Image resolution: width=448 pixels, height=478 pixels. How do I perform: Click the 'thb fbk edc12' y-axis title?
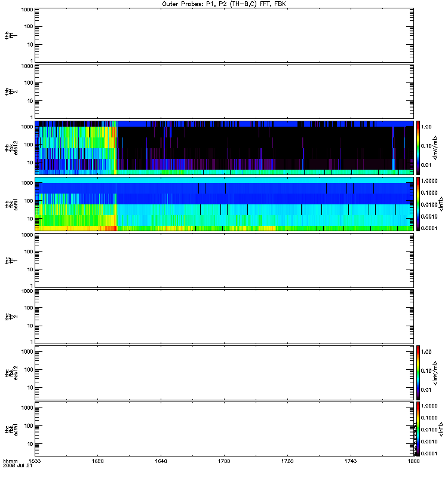pos(11,148)
